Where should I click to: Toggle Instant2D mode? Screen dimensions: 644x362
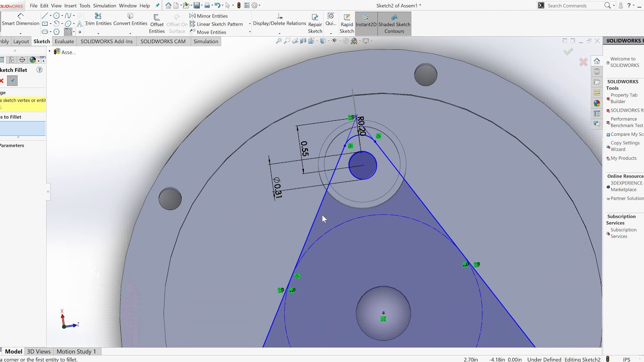coord(366,24)
